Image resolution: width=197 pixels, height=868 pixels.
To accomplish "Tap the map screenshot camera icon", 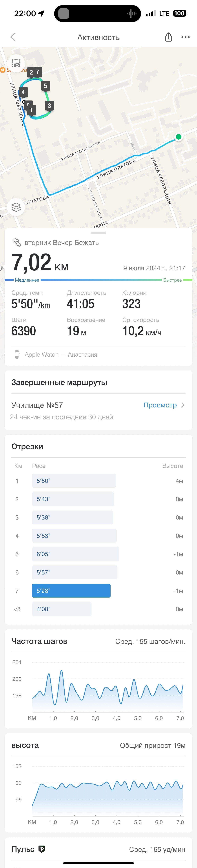I will (x=16, y=64).
